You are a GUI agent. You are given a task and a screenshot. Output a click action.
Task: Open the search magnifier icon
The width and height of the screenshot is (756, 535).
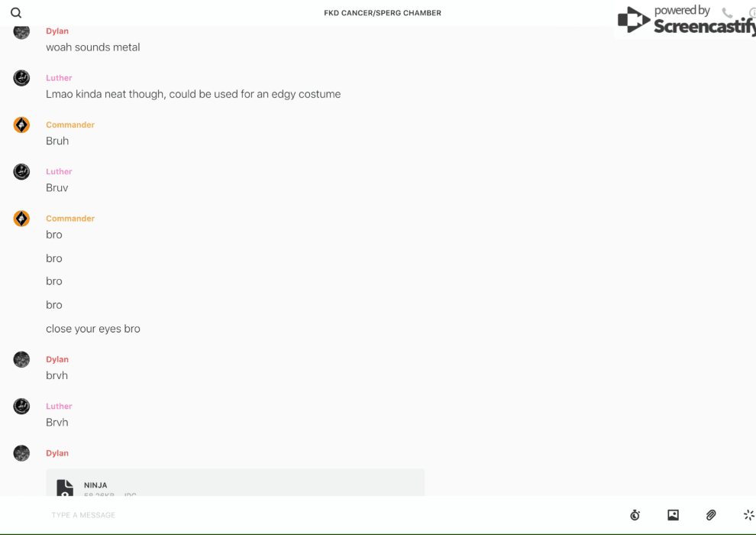click(x=16, y=13)
